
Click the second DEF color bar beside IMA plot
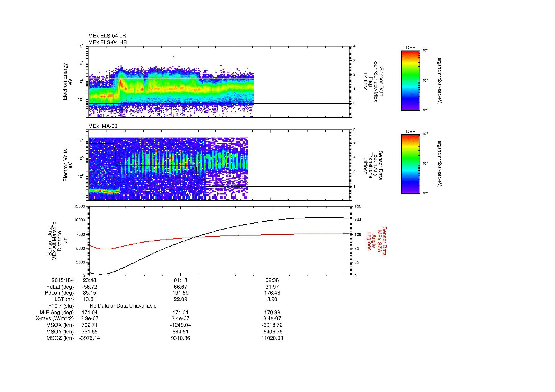pos(410,164)
